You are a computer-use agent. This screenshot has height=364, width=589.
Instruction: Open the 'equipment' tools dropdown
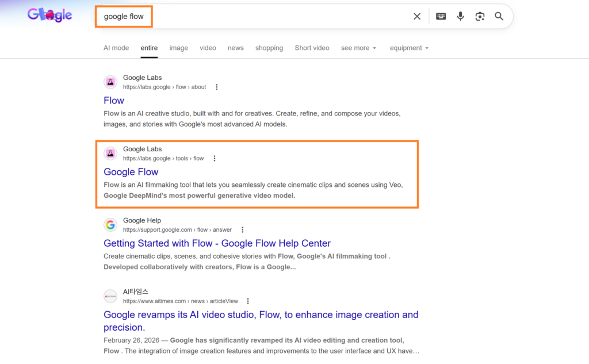[x=409, y=48]
